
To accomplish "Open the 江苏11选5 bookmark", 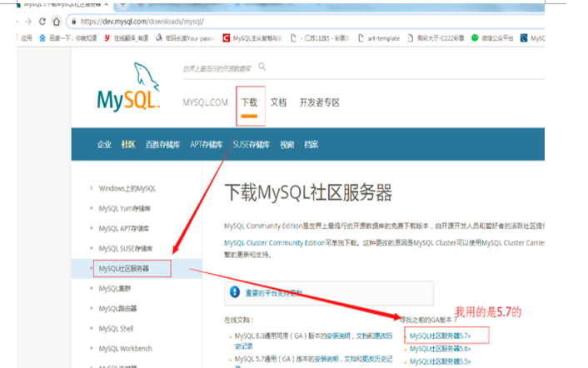I will [x=321, y=38].
